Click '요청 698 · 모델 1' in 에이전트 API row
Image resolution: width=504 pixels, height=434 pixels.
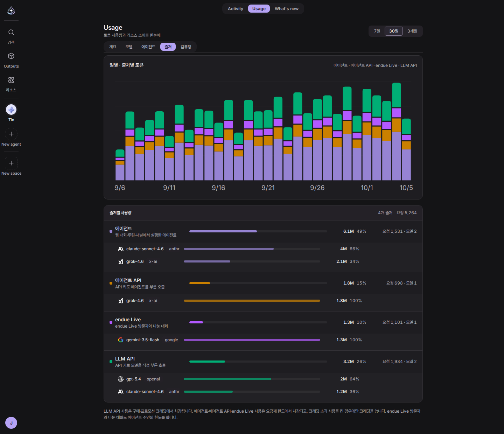point(401,283)
